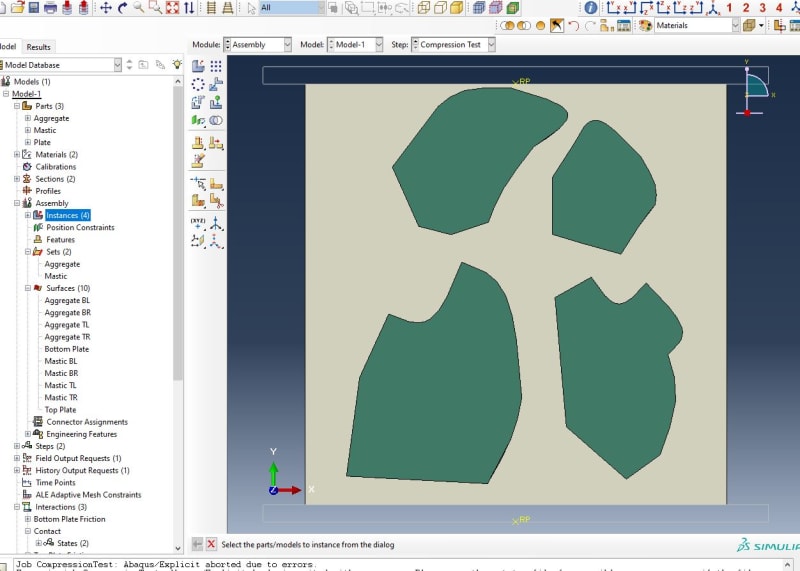
Task: Click the Create Datum CSYS tool
Action: coord(216,241)
